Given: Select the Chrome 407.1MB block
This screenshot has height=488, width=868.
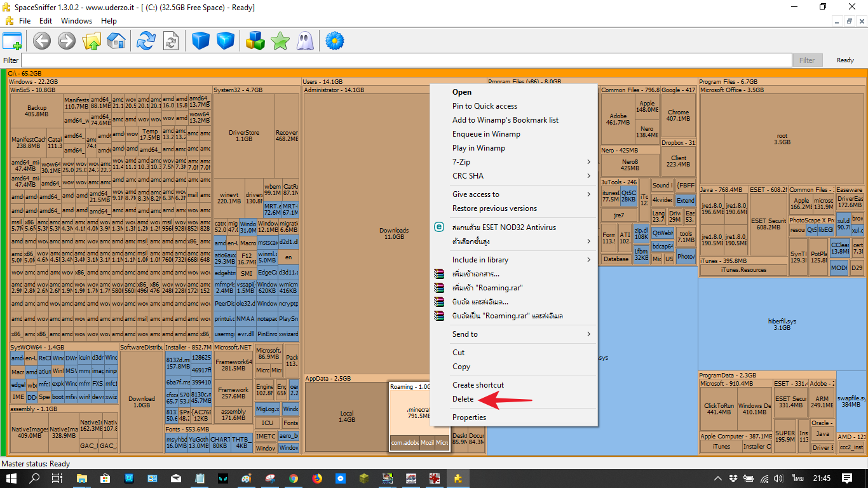Looking at the screenshot, I should [678, 116].
